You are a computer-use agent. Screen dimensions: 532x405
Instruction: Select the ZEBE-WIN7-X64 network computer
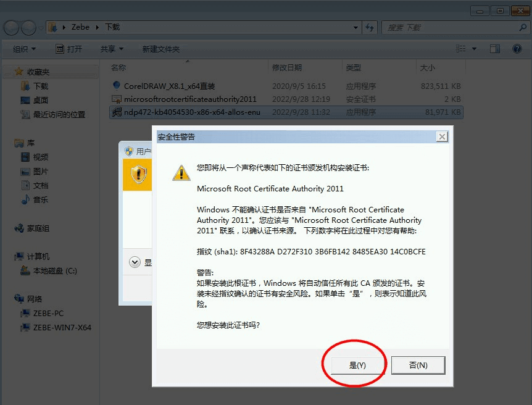click(x=62, y=327)
